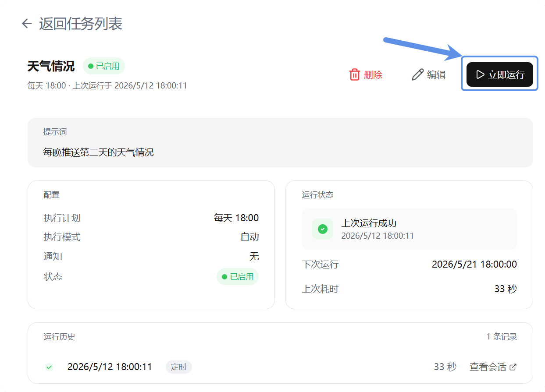Click the 1 条记录 count
Image resolution: width=545 pixels, height=392 pixels.
[502, 336]
